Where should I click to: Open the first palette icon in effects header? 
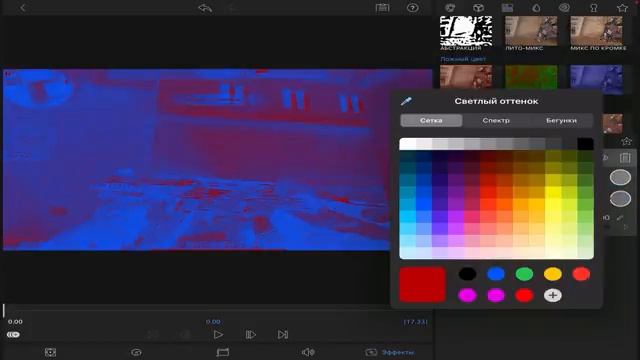[x=450, y=8]
